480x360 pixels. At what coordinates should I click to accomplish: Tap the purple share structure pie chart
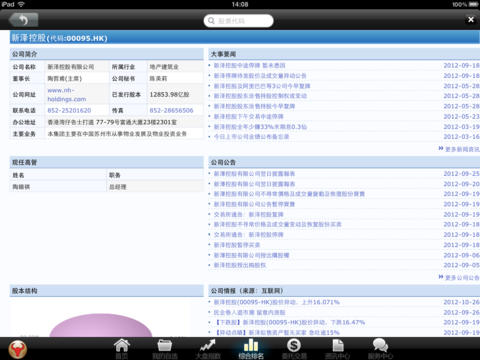[x=101, y=325]
